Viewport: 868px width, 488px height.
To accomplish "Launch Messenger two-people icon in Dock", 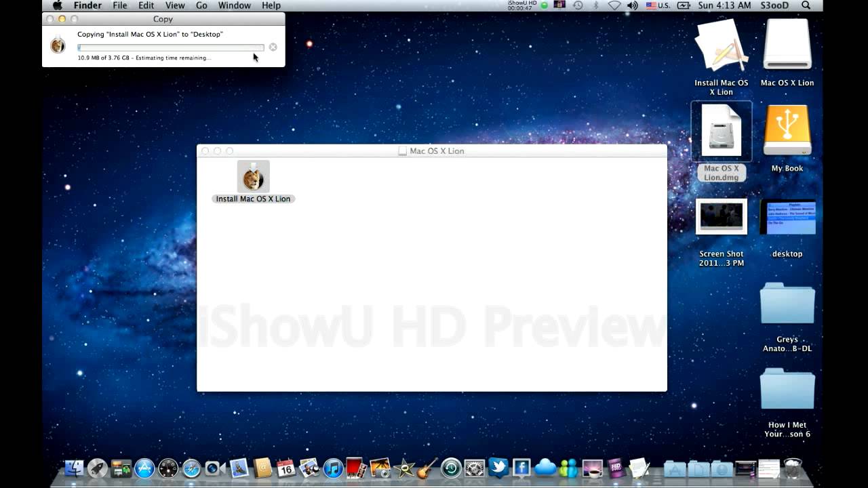I will pyautogui.click(x=568, y=468).
